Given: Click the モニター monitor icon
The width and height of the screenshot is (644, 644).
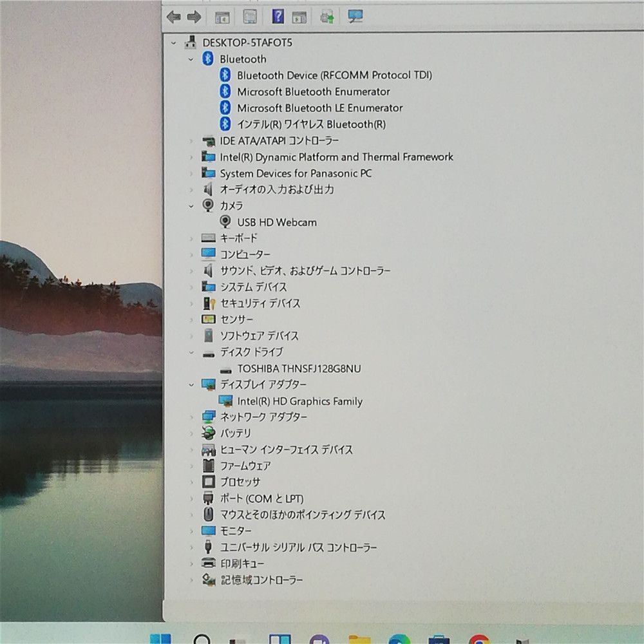Looking at the screenshot, I should (x=209, y=530).
